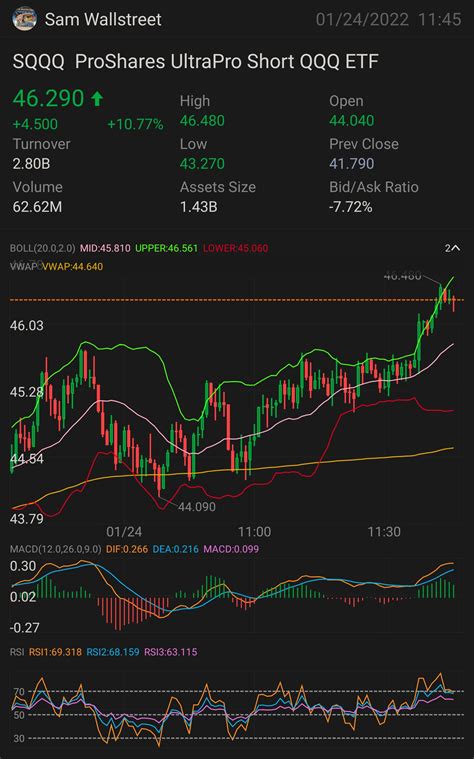Select the +10.77% percent change

tap(135, 124)
